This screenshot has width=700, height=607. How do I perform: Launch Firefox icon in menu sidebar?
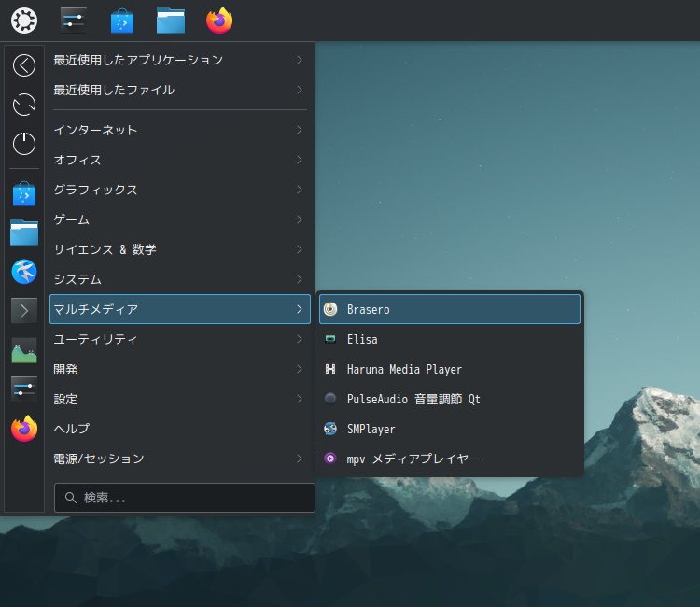[24, 428]
